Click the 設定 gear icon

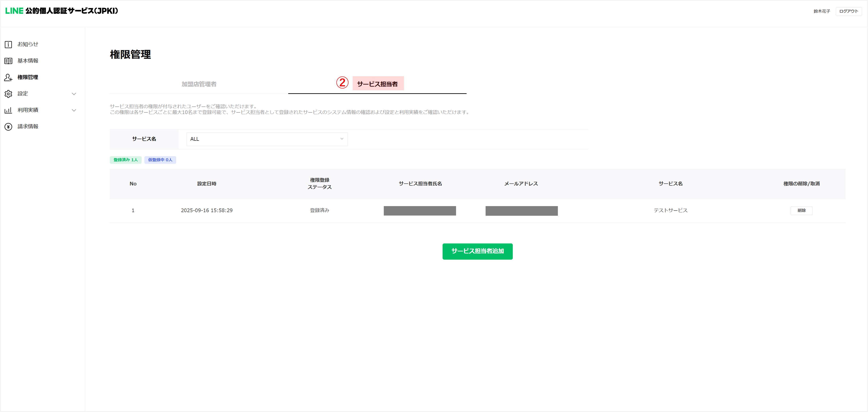pyautogui.click(x=8, y=94)
